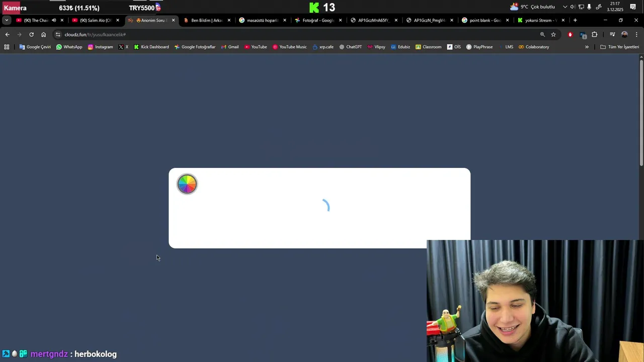Open the Gmail bookmark

230,47
